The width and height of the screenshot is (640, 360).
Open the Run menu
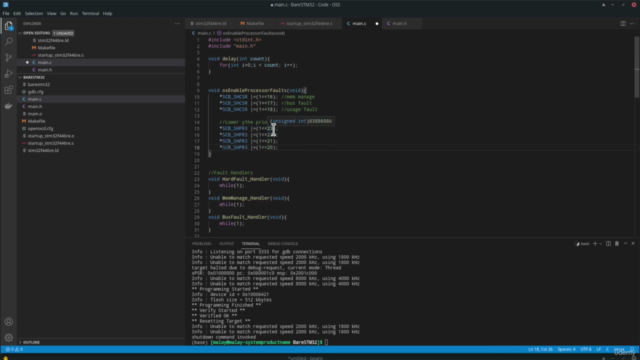(74, 13)
